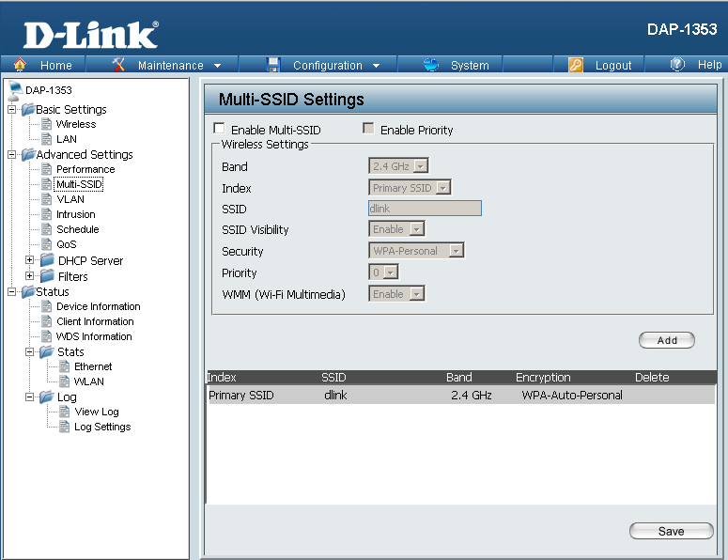Click the page icon beside Wireless
This screenshot has height=560, width=728.
(46, 124)
